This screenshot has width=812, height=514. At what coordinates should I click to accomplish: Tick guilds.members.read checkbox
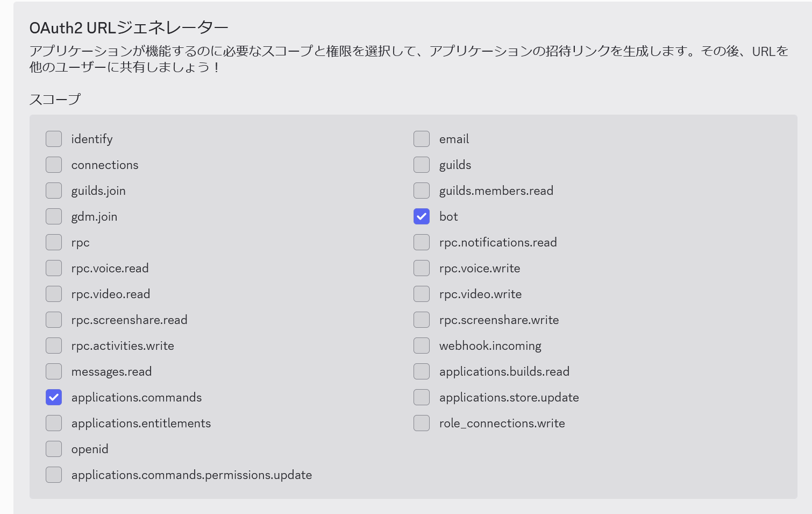(422, 191)
